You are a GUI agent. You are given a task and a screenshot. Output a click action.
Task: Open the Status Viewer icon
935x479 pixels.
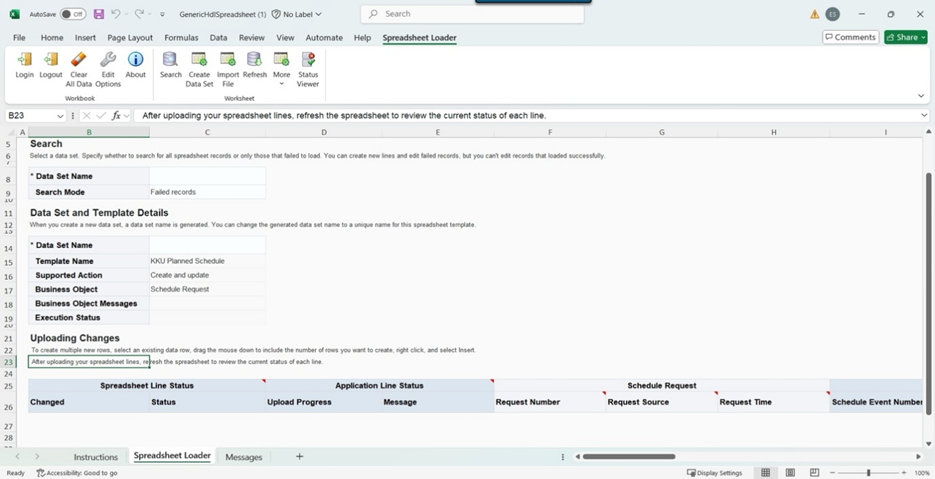tap(308, 62)
